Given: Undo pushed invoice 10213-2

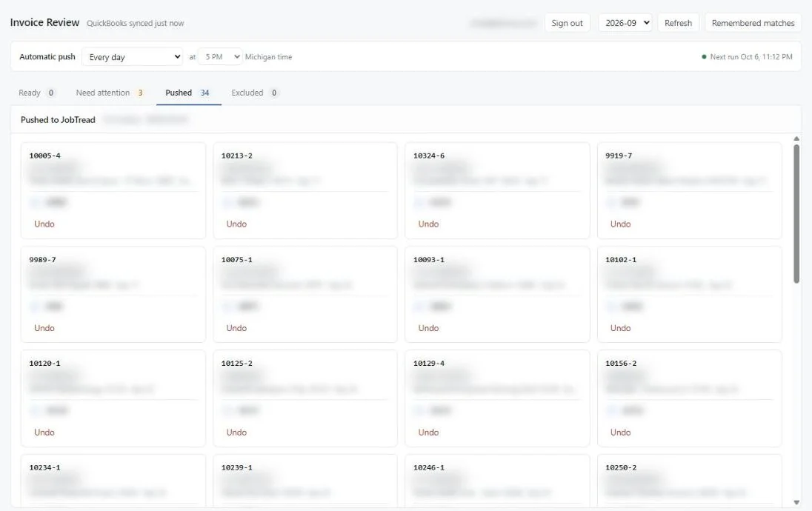Looking at the screenshot, I should [x=236, y=224].
